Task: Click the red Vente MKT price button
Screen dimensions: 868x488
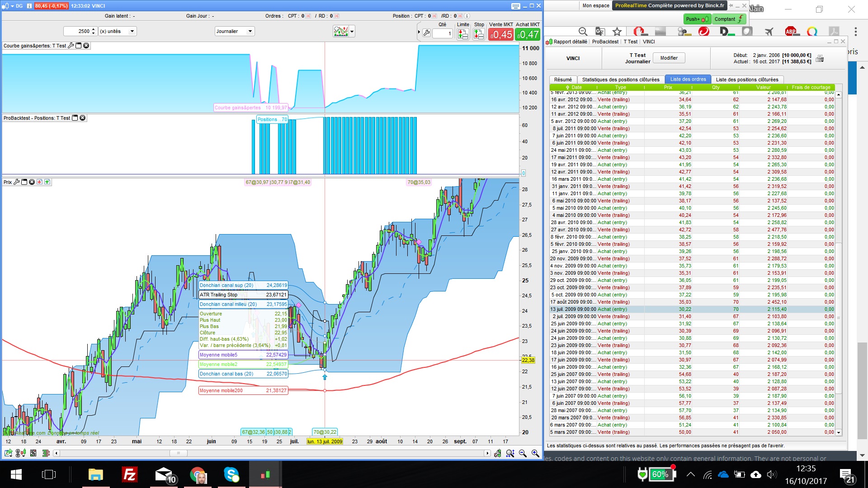Action: pyautogui.click(x=500, y=34)
